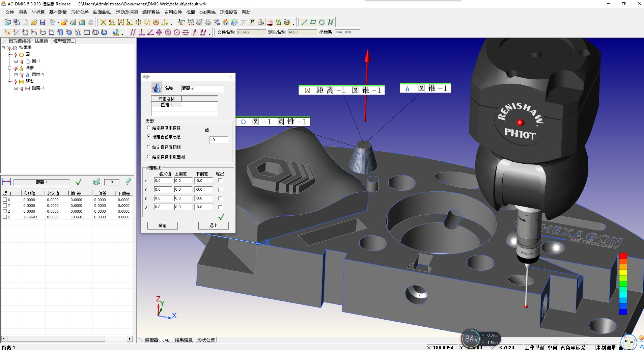Enable output checkbox for X row in dialog
Image resolution: width=644 pixels, height=350 pixels.
pos(220,181)
